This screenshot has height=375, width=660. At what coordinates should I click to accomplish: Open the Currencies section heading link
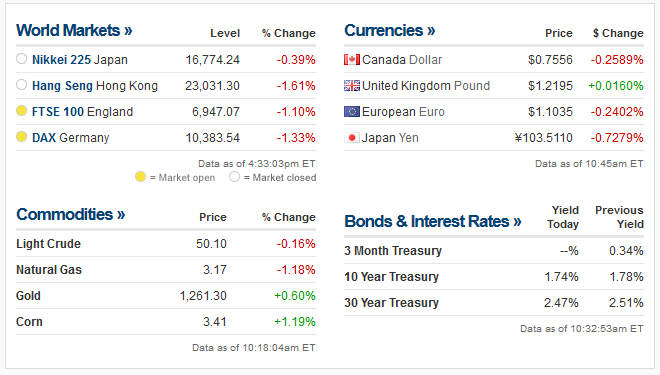click(389, 30)
